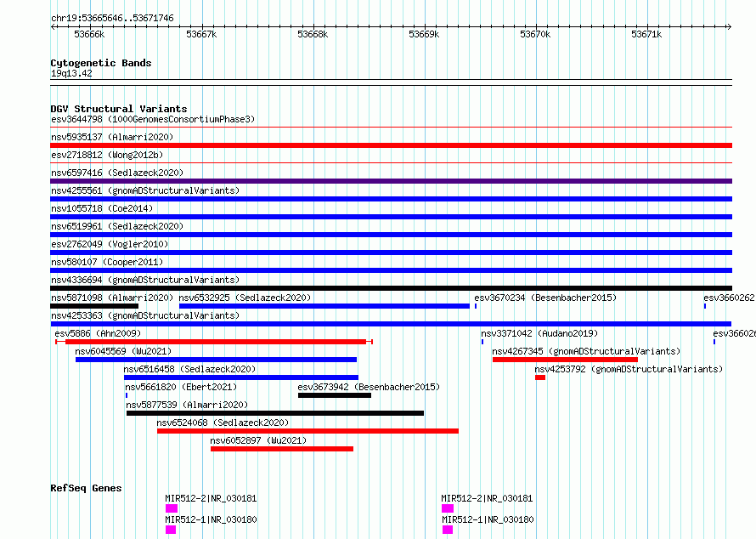Click the blue nsv6532925 Sedlazeck2020 bar
Screen dimensions: 756x539
[x=324, y=306]
